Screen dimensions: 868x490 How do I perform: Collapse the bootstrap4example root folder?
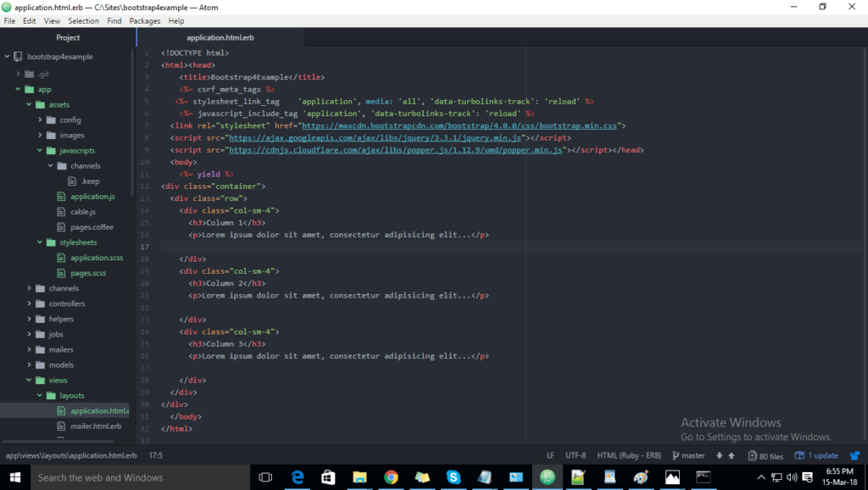coord(7,57)
